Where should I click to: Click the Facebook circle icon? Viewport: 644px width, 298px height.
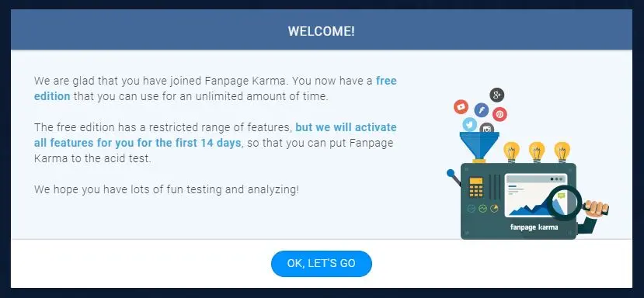coord(482,110)
